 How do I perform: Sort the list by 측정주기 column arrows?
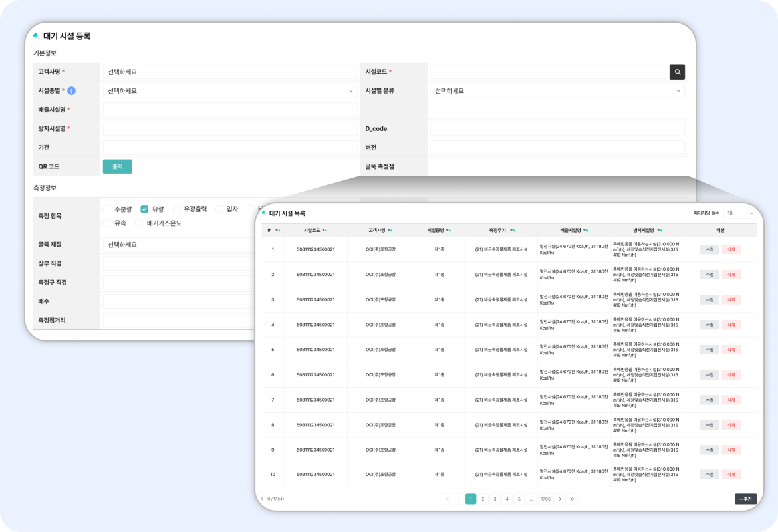point(513,230)
